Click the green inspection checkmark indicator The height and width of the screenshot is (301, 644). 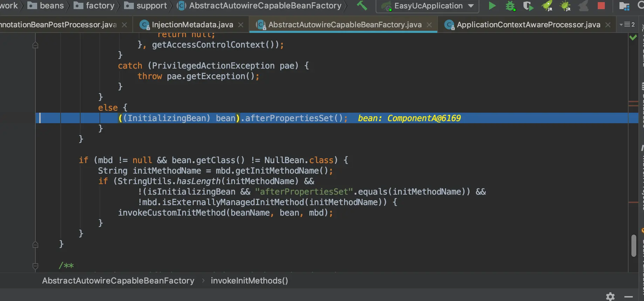633,37
